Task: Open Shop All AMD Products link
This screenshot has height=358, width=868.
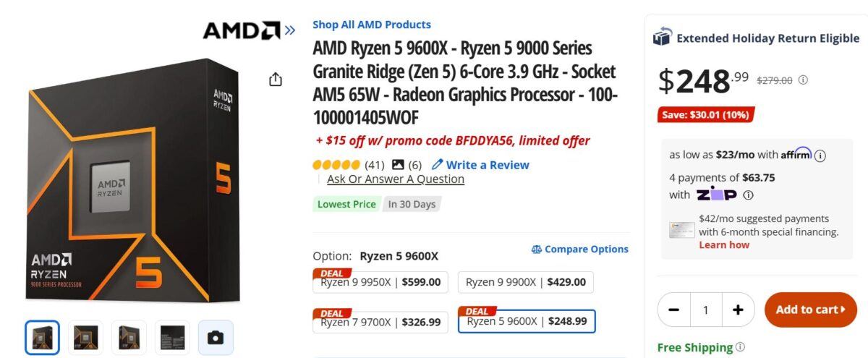Action: (x=371, y=25)
